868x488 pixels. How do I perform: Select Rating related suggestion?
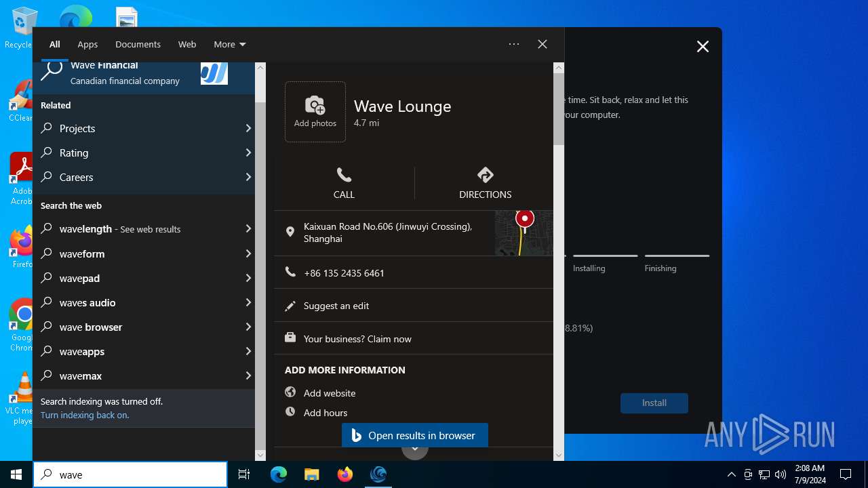[x=144, y=152]
